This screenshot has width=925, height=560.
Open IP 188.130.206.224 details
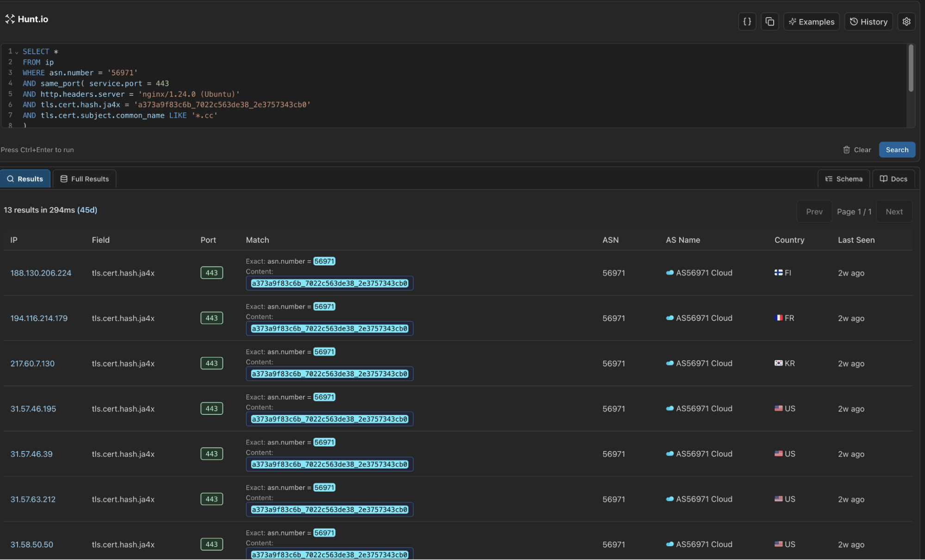(41, 273)
